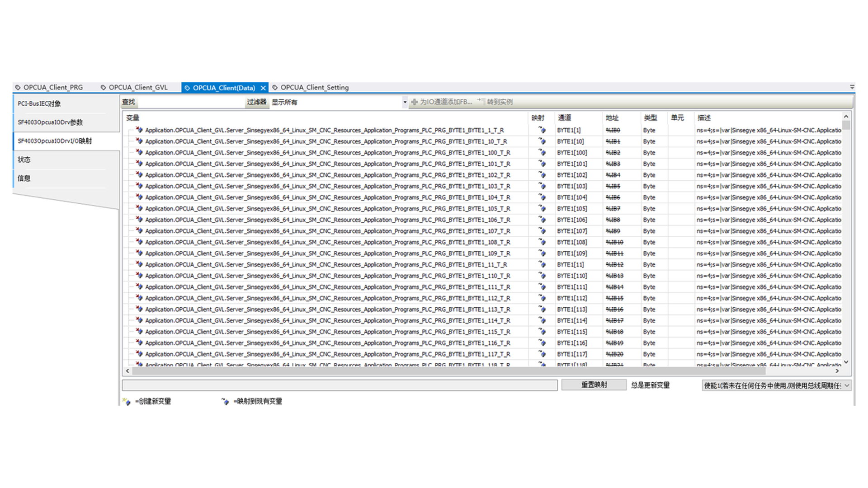
Task: Click variable icon of BYTE1_1_T_R row
Action: (139, 130)
